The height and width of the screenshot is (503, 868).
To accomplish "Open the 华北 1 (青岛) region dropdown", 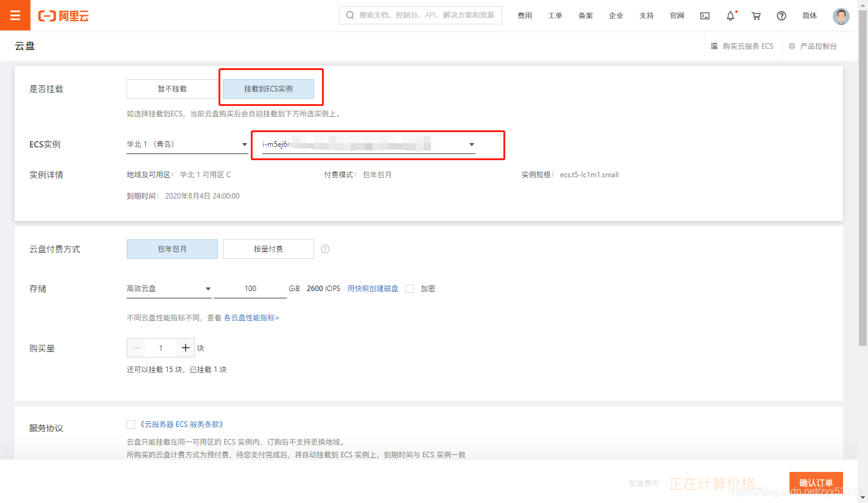I will (x=187, y=144).
